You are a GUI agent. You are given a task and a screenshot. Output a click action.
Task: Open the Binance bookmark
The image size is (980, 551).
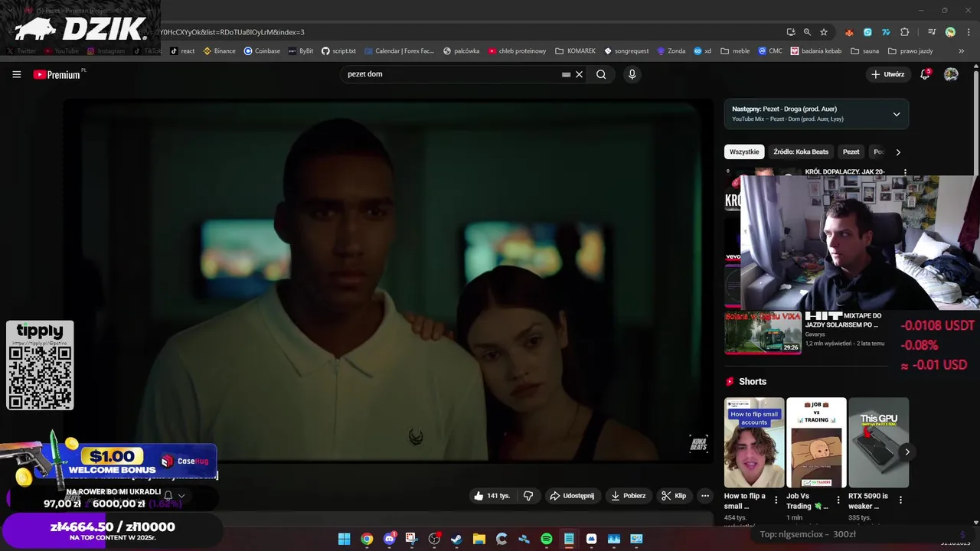(x=219, y=51)
